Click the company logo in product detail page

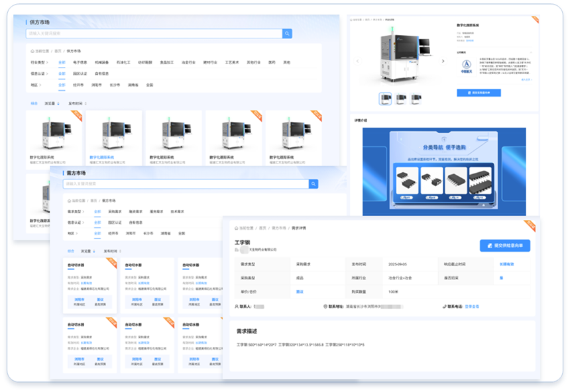[x=467, y=66]
